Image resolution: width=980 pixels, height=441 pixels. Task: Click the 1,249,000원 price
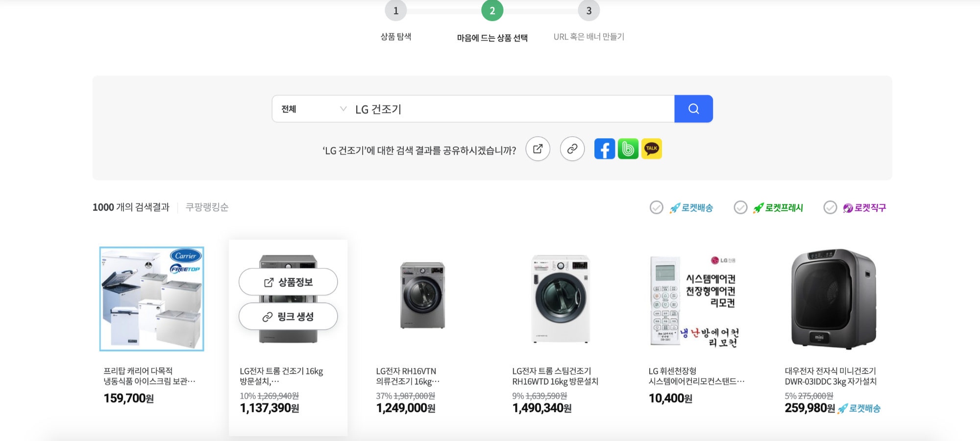click(406, 408)
